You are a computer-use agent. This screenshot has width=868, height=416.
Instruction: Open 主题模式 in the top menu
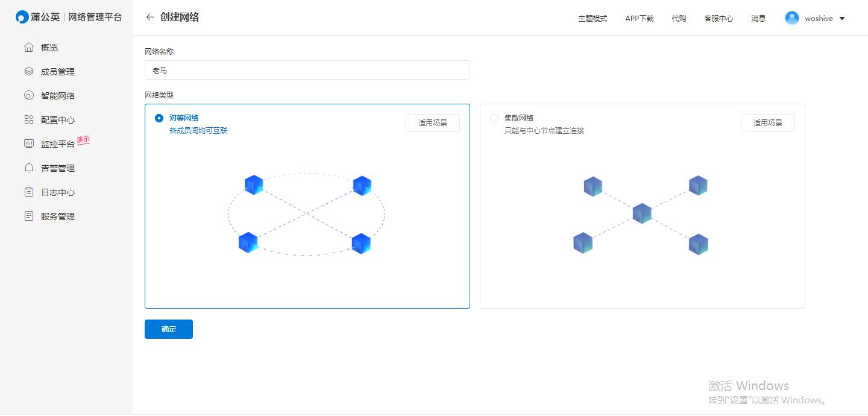pyautogui.click(x=593, y=19)
